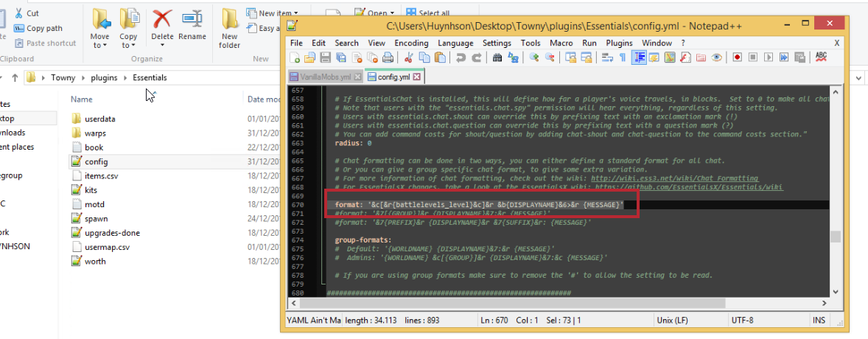
Task: Open the spell check ABC icon
Action: tap(821, 57)
